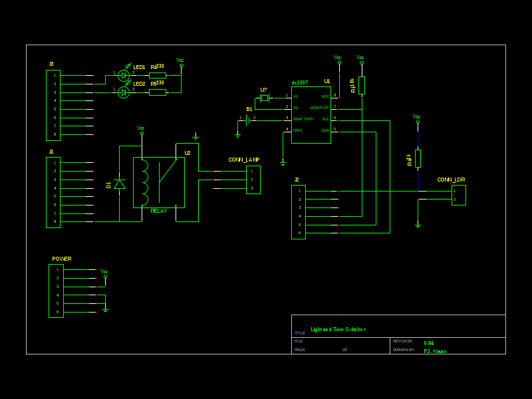Click the 10k pull-up resistor near U1

(362, 85)
